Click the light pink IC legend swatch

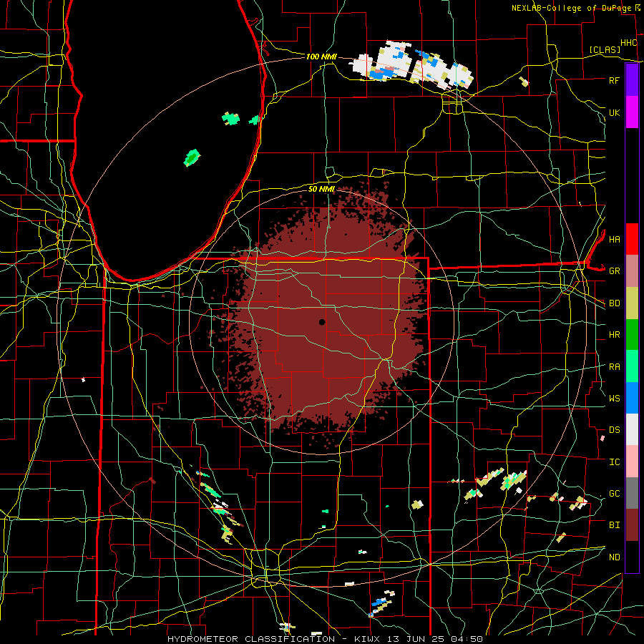tap(632, 462)
